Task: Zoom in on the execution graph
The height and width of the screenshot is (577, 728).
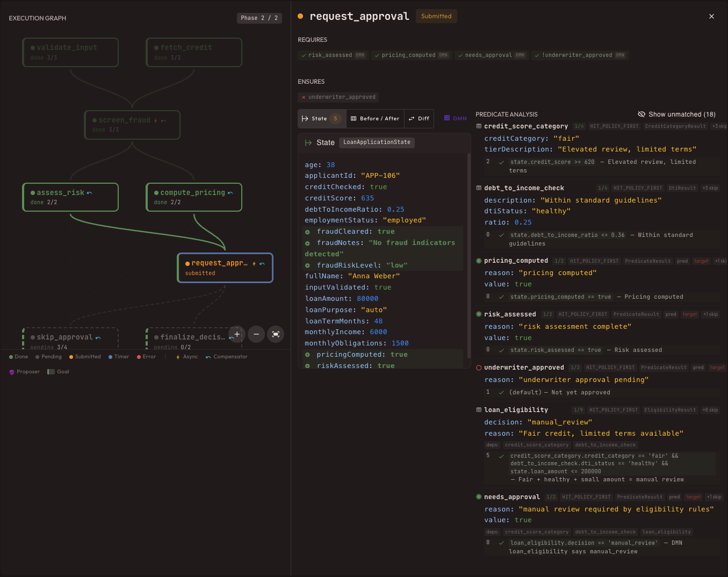Action: coord(237,334)
